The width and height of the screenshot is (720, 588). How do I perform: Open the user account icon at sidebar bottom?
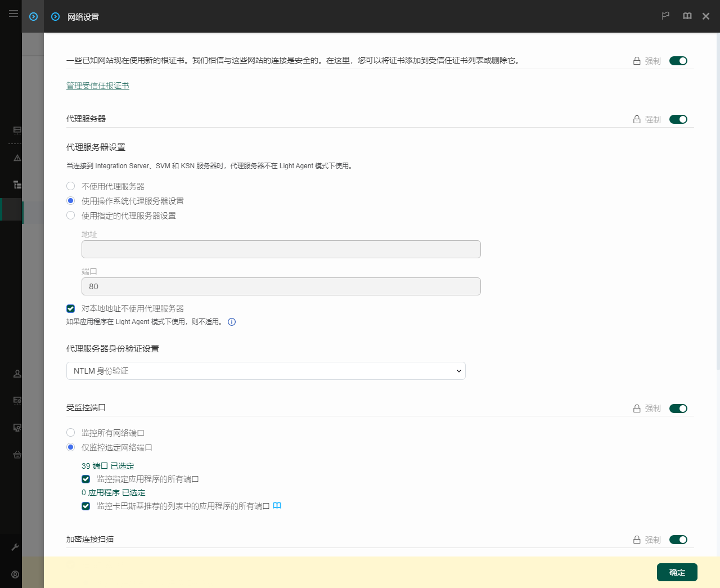click(15, 574)
